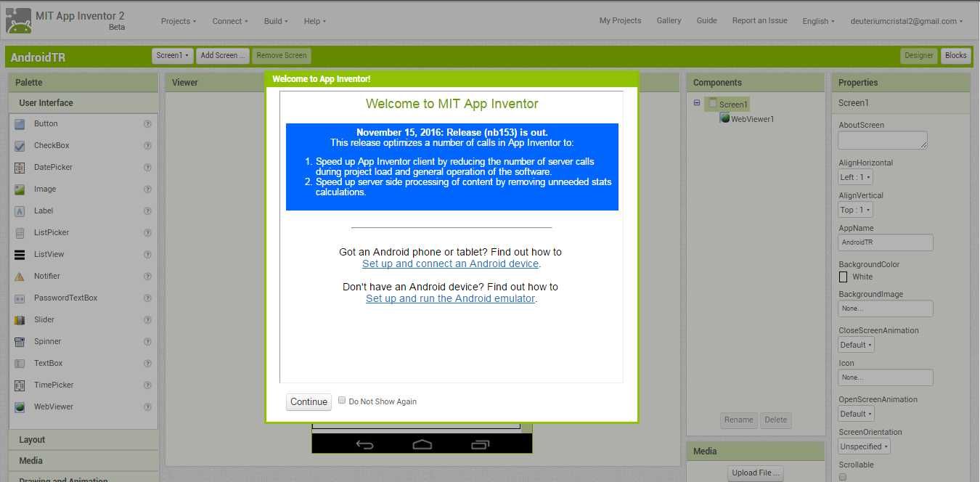Open the Build dropdown menu

click(276, 21)
